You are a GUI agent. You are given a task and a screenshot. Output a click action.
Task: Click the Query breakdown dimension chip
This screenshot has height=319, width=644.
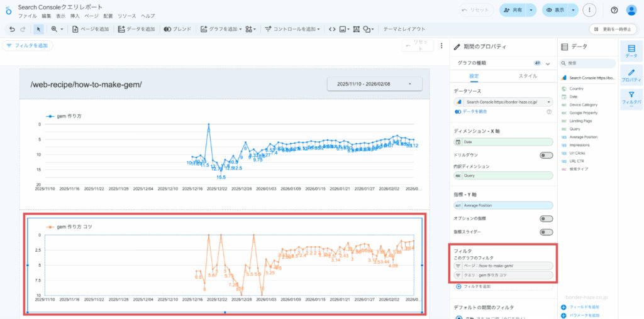click(x=504, y=175)
